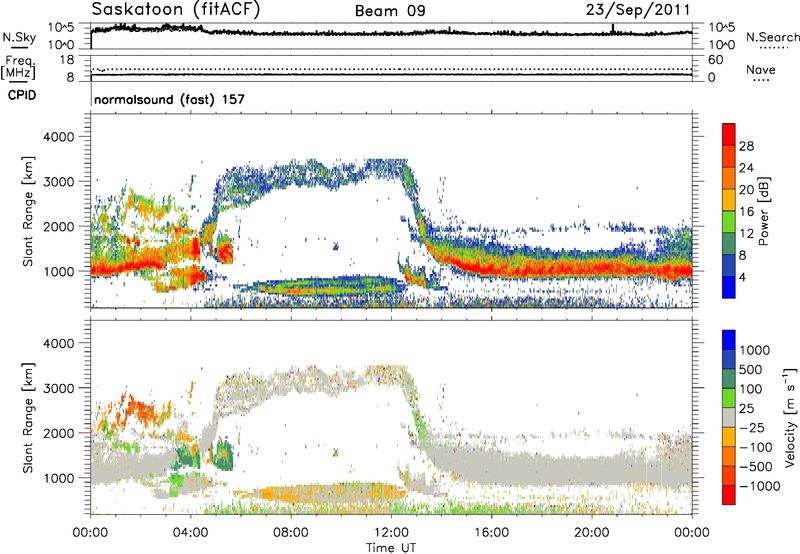Click the "20:00" time tick label
Image resolution: width=800 pixels, height=554 pixels.
click(x=592, y=532)
